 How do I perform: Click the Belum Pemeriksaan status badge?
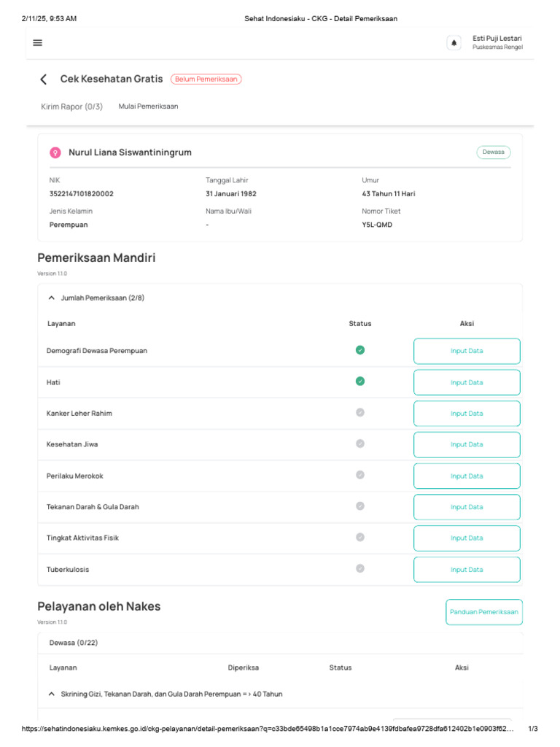tap(206, 79)
